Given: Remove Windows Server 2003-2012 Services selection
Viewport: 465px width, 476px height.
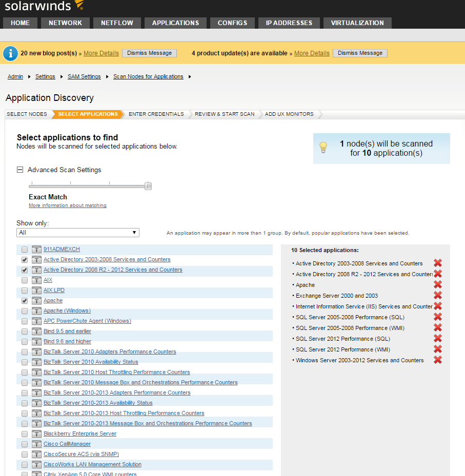Looking at the screenshot, I should point(438,360).
